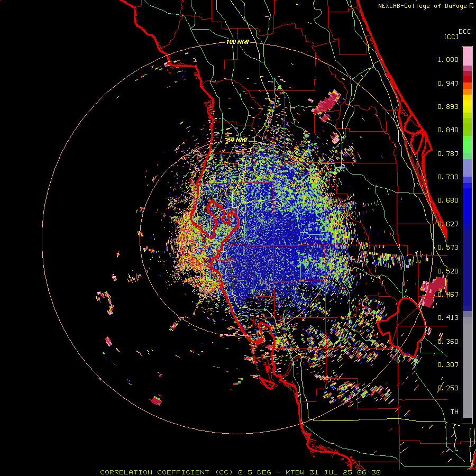Select the 0.627 legend value
The height and width of the screenshot is (476, 476).
coord(448,224)
